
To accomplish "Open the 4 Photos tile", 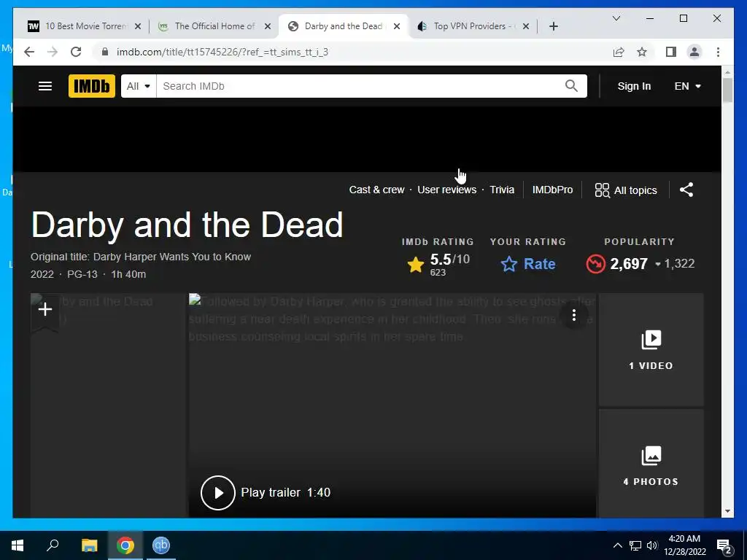I will pyautogui.click(x=651, y=464).
